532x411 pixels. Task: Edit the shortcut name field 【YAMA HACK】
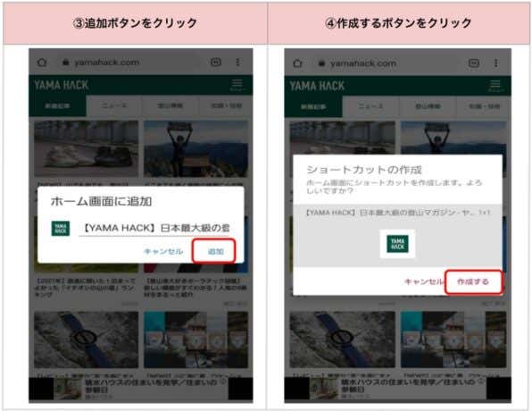154,228
